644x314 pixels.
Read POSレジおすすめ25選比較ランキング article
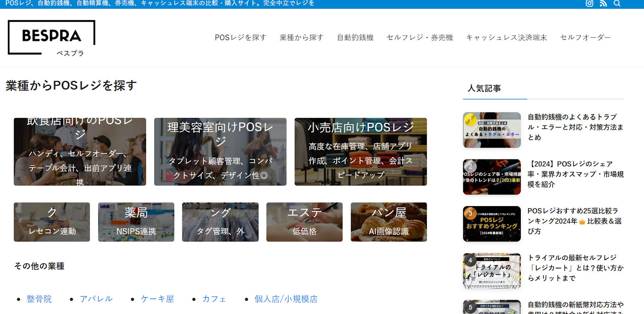tap(575, 221)
